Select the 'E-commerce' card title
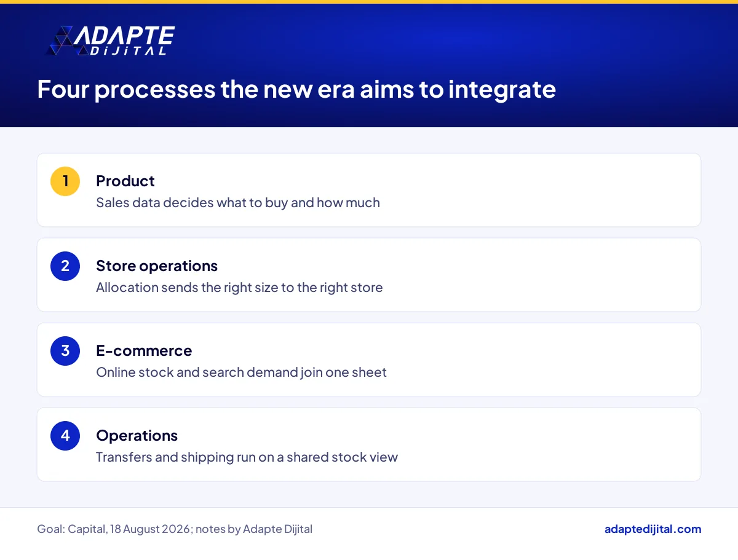The width and height of the screenshot is (738, 560). tap(144, 350)
